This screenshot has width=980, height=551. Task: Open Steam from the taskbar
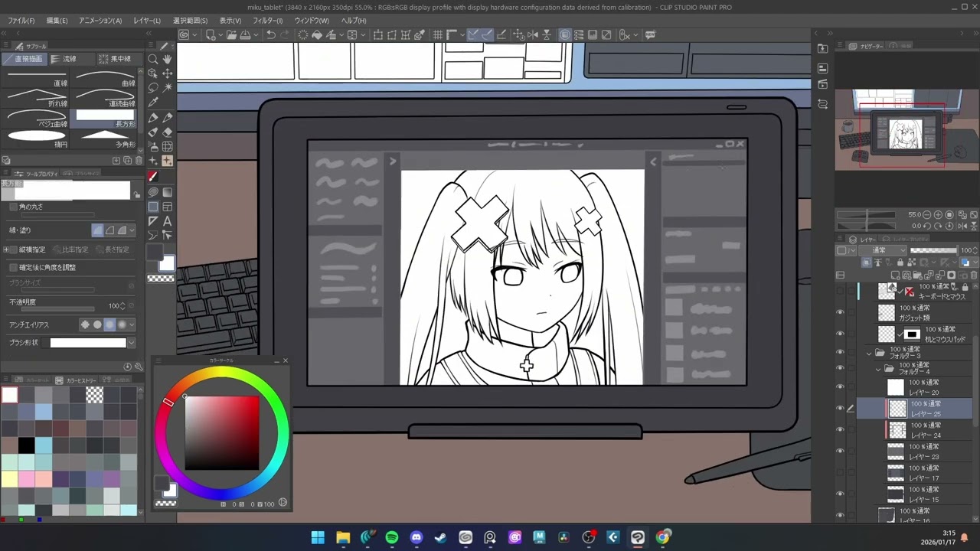tap(441, 537)
